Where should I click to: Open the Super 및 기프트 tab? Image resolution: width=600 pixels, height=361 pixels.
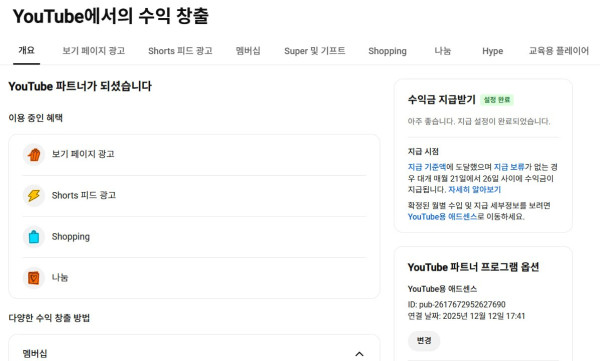click(x=315, y=51)
